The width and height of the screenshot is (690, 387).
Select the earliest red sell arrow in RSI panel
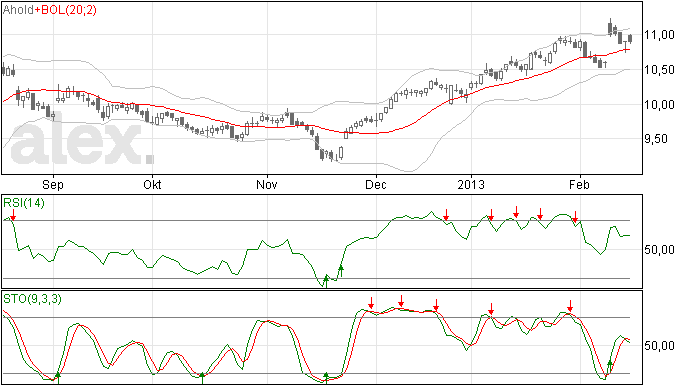tap(13, 215)
